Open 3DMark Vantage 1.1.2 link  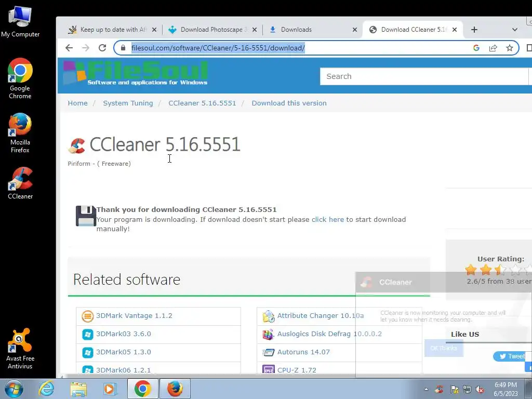[x=134, y=315]
